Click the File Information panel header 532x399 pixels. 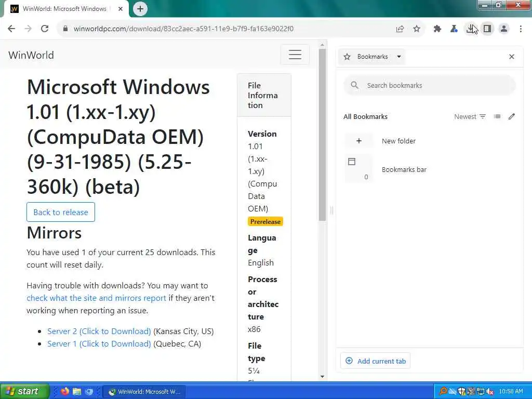pos(264,96)
